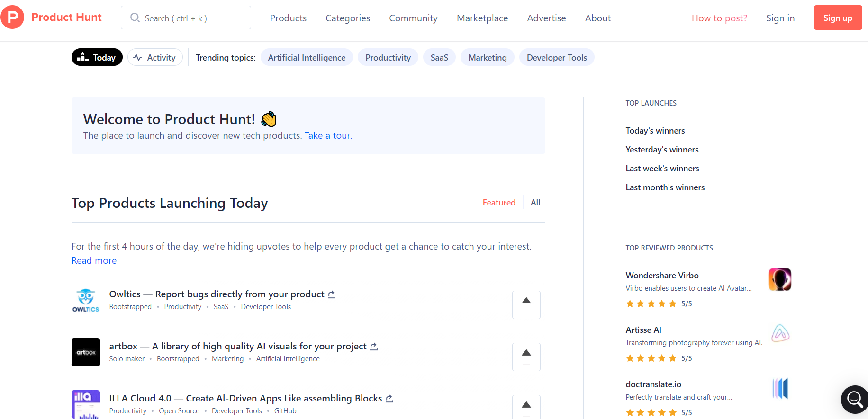
Task: Select Productivity trending topic chip
Action: tap(388, 57)
